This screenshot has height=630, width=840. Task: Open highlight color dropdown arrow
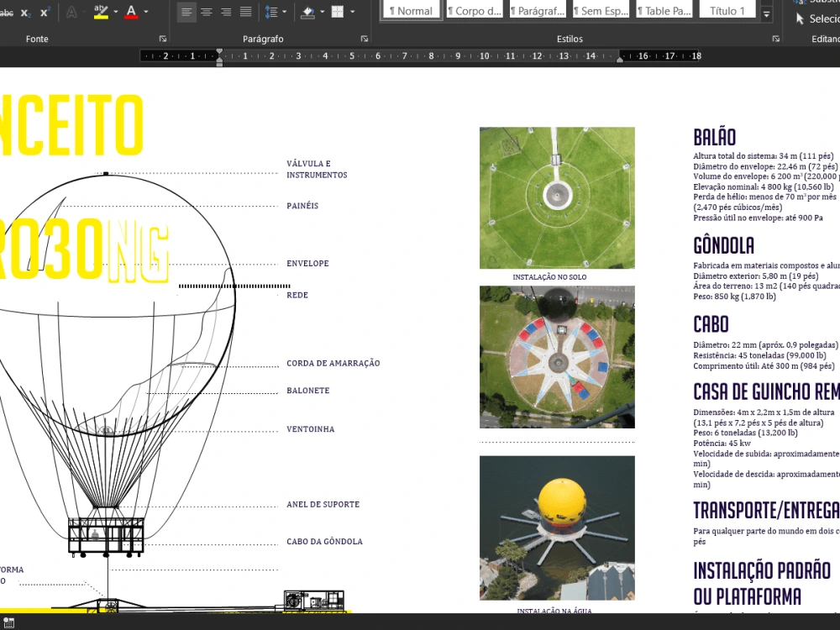pos(116,12)
